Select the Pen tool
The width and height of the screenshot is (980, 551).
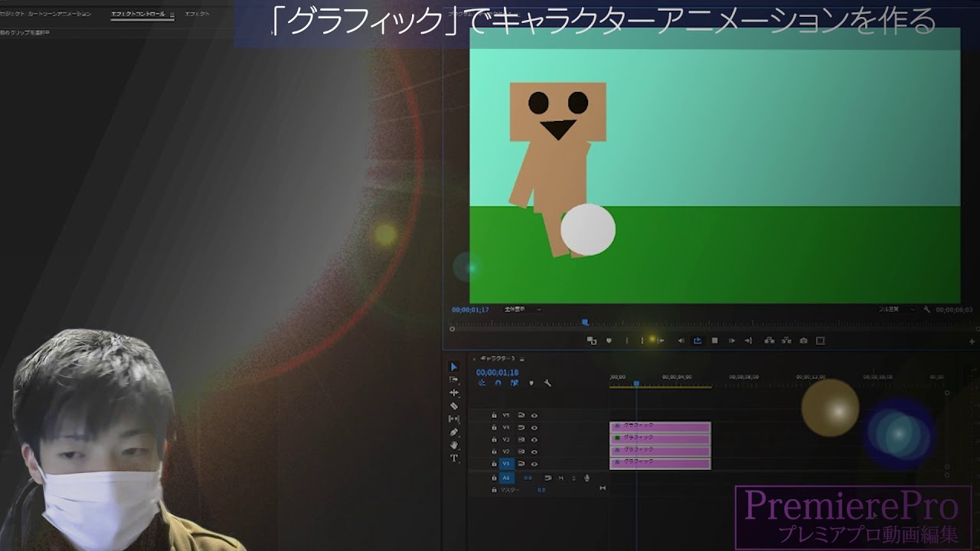tap(454, 432)
